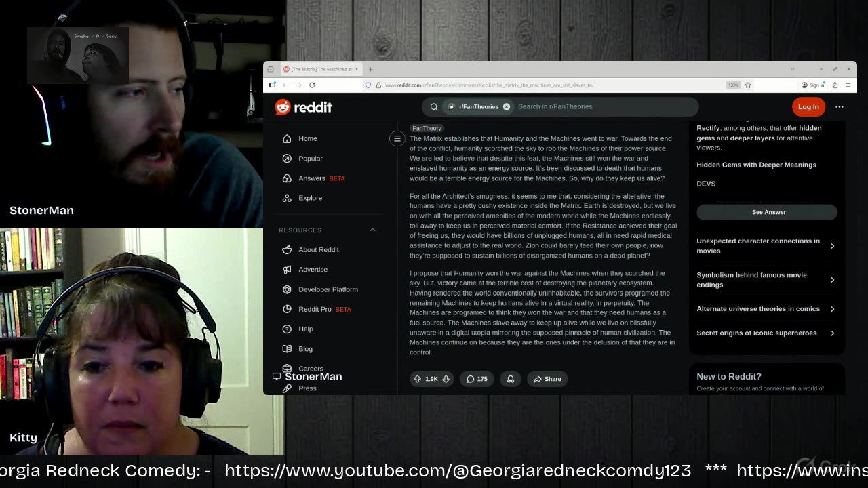
Task: Open a new browser tab with plus
Action: coord(370,69)
